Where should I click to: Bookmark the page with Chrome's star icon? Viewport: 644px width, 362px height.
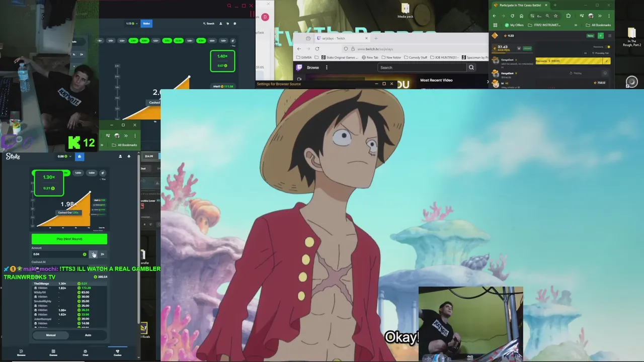[555, 16]
